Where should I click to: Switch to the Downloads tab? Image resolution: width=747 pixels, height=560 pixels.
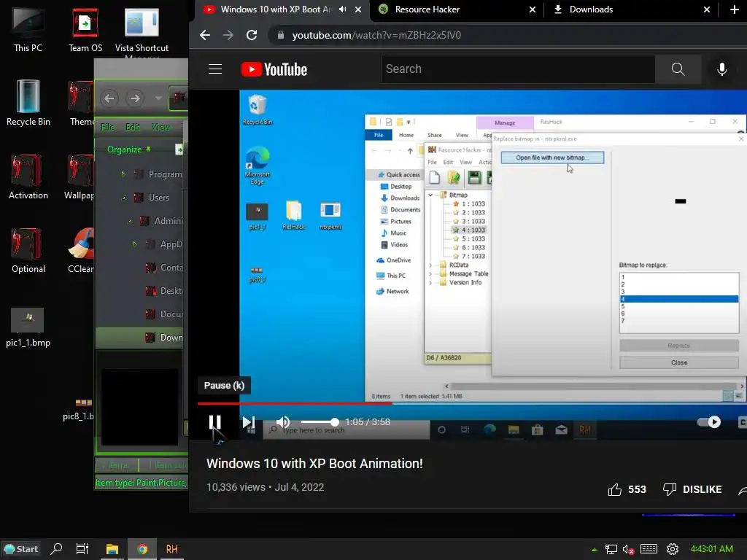(591, 9)
